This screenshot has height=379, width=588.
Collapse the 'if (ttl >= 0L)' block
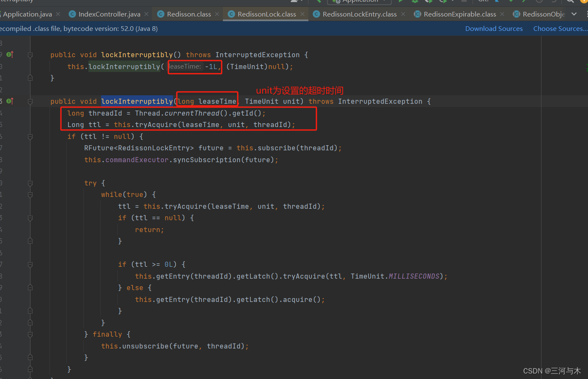pos(30,265)
